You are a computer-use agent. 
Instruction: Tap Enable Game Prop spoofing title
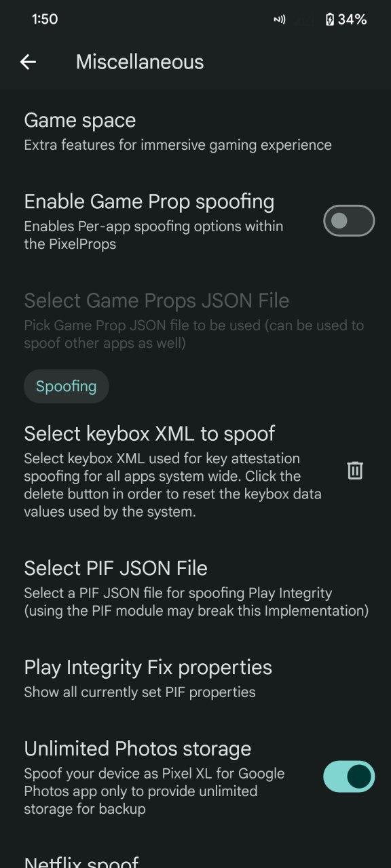tap(149, 201)
